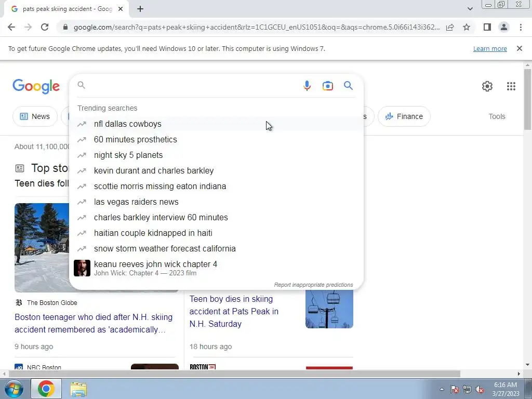Choose charles barkley interview 60 minutes

(216, 218)
